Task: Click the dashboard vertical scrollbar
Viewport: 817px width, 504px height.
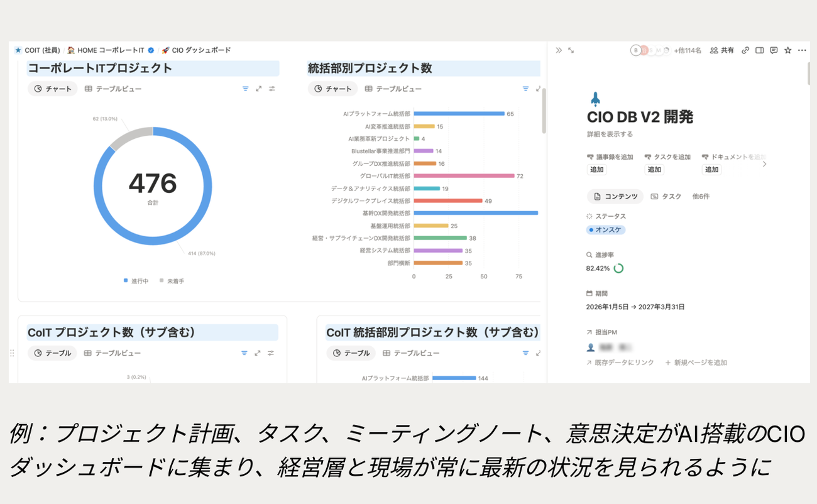Action: pyautogui.click(x=544, y=111)
